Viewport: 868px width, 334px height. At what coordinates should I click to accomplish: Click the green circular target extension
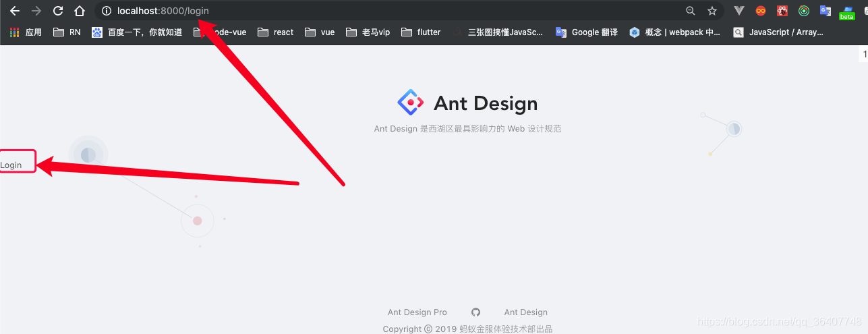click(804, 11)
